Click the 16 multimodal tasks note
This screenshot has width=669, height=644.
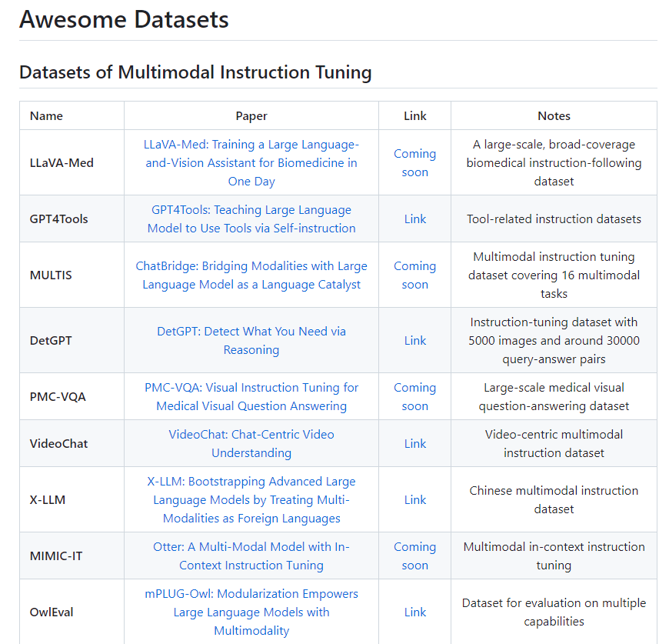coord(554,275)
